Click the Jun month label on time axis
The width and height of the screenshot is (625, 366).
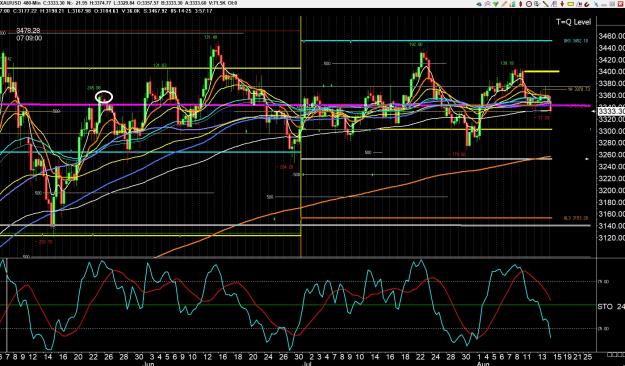tap(149, 364)
